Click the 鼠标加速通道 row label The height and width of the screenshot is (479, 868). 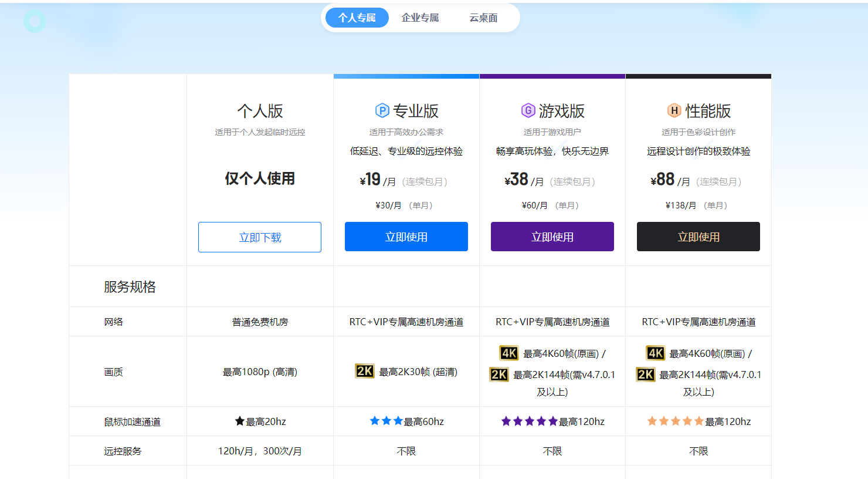coord(132,421)
